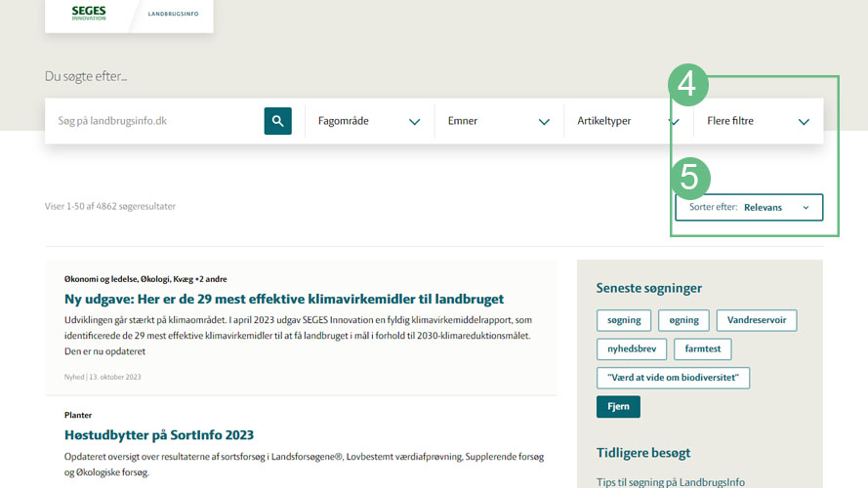
Task: Click the SEGES Innovation logo
Action: pos(89,13)
